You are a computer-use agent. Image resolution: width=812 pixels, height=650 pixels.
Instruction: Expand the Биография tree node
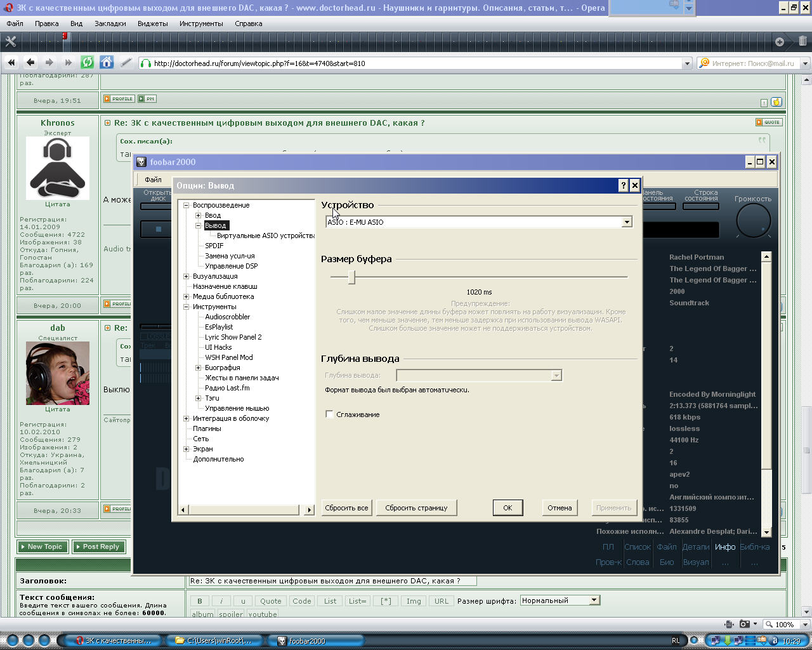pos(198,368)
